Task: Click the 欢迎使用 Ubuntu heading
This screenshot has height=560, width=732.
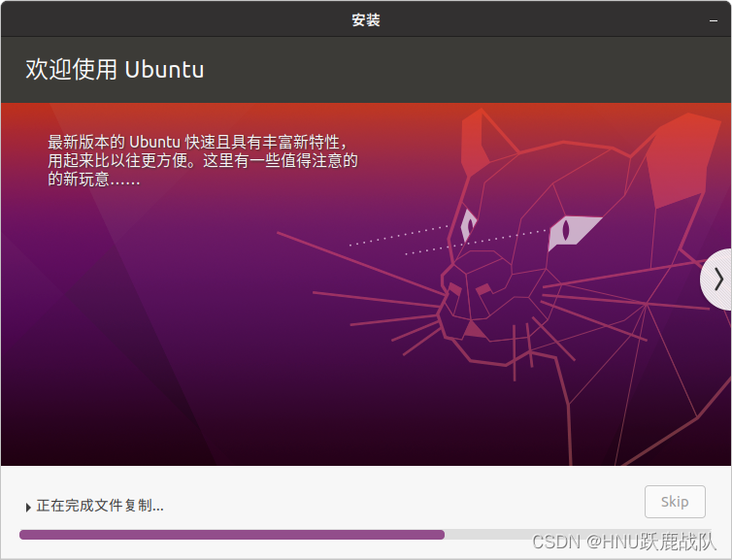Action: (x=115, y=70)
